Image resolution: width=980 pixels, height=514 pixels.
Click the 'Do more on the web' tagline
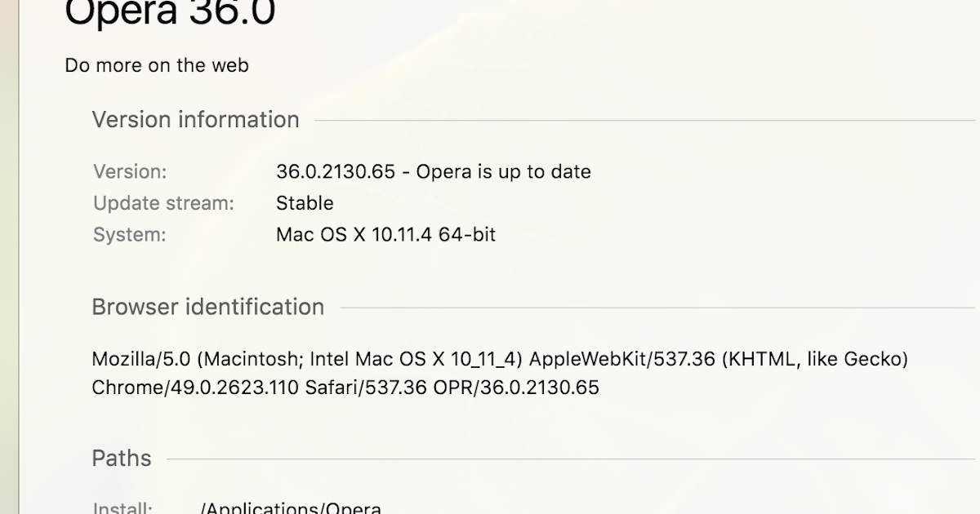point(157,65)
